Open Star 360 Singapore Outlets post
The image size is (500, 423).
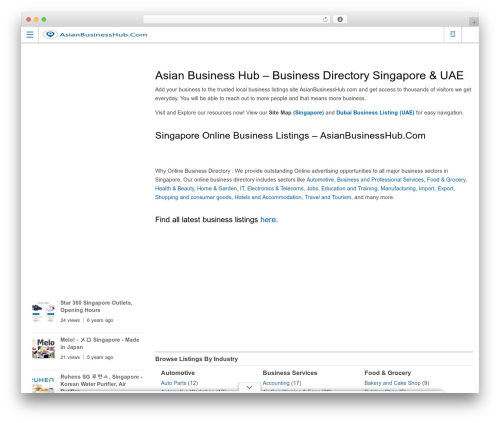(x=96, y=306)
